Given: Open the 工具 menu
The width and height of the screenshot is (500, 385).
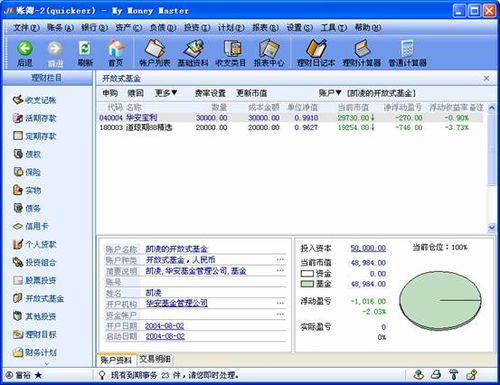Looking at the screenshot, I should (334, 27).
